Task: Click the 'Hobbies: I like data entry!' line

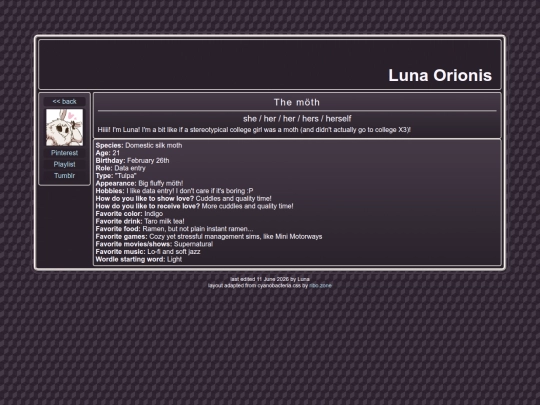Action: (x=174, y=191)
